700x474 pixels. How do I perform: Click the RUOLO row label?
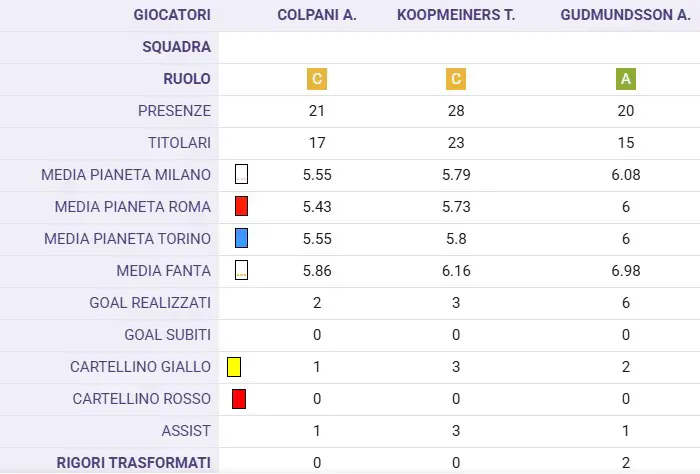(187, 79)
